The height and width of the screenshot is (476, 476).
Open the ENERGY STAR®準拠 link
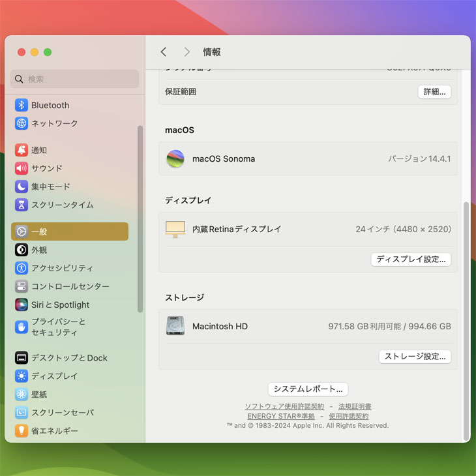tap(281, 416)
